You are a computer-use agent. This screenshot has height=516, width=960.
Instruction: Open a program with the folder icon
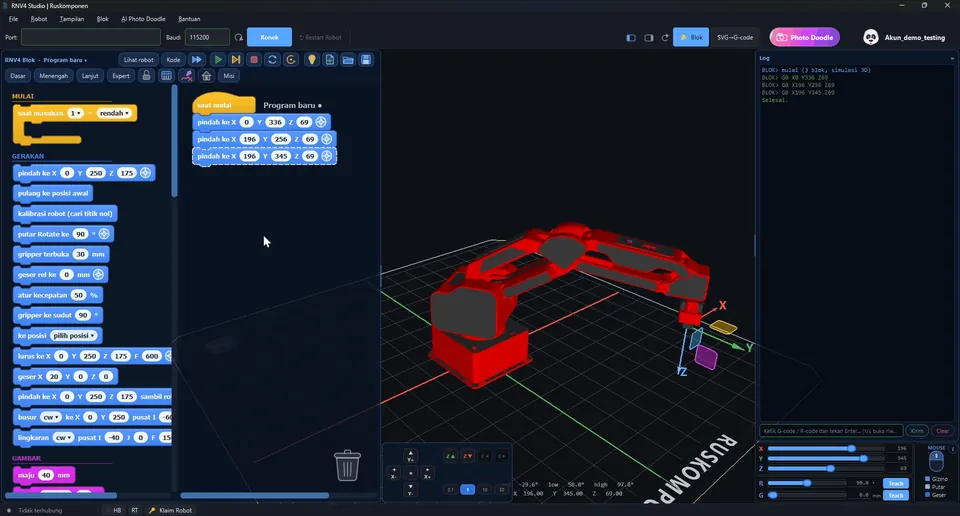coord(348,59)
